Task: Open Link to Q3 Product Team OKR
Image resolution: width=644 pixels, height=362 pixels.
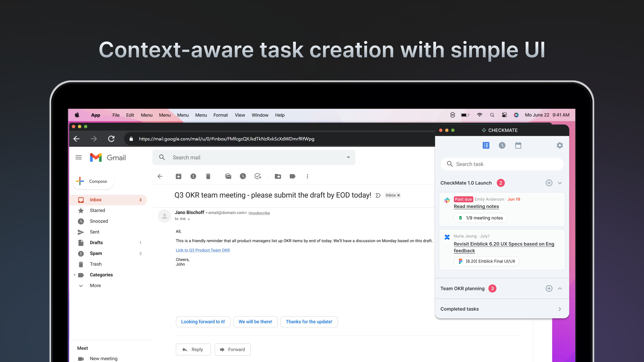Action: tap(202, 250)
